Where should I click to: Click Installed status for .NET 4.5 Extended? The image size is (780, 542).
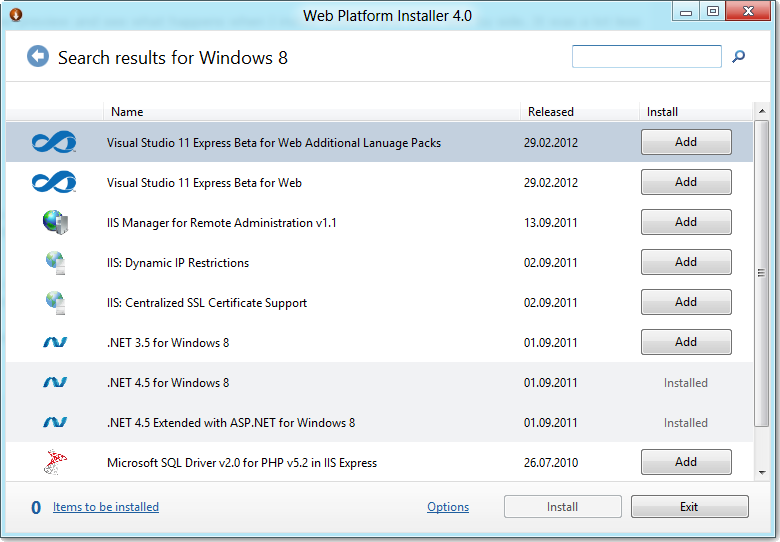point(685,423)
